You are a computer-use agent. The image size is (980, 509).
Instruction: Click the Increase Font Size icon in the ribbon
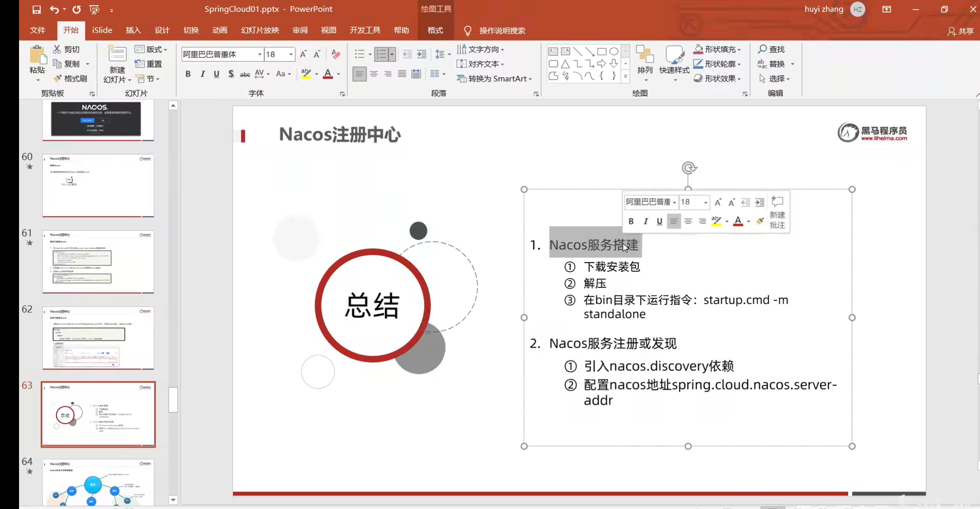(303, 54)
